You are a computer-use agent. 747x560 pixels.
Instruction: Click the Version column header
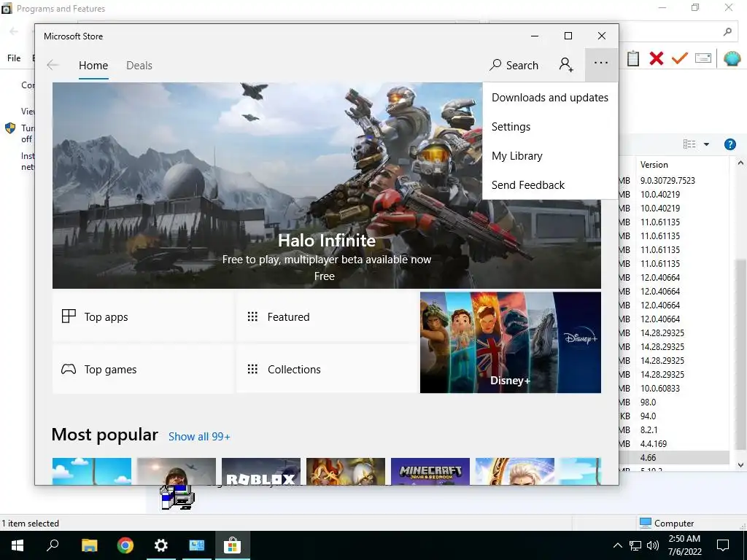(681, 165)
